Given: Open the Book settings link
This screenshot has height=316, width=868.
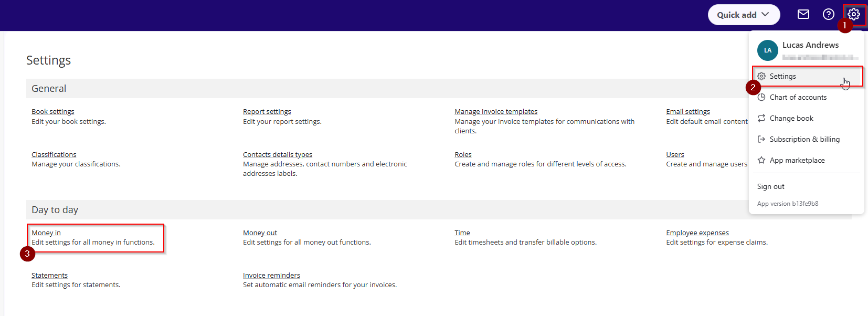Looking at the screenshot, I should (x=53, y=111).
